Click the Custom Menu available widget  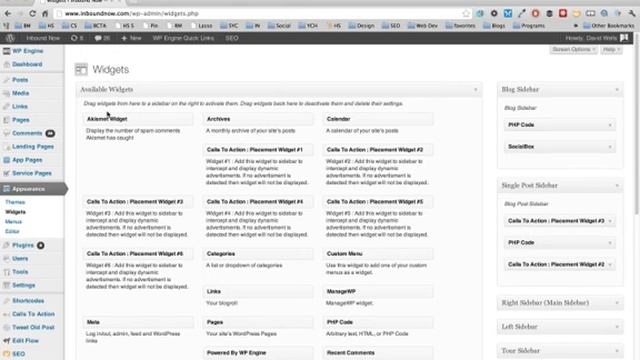(378, 253)
